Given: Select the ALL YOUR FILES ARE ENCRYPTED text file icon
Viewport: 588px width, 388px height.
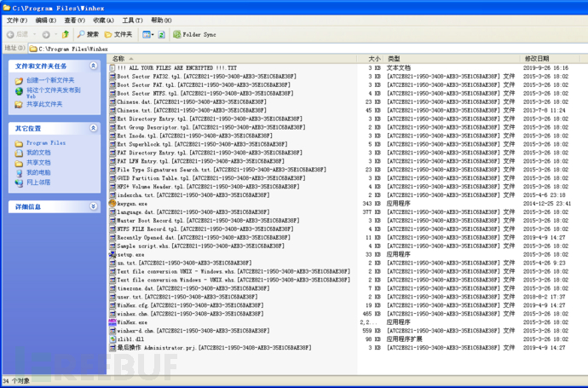Looking at the screenshot, I should click(112, 68).
